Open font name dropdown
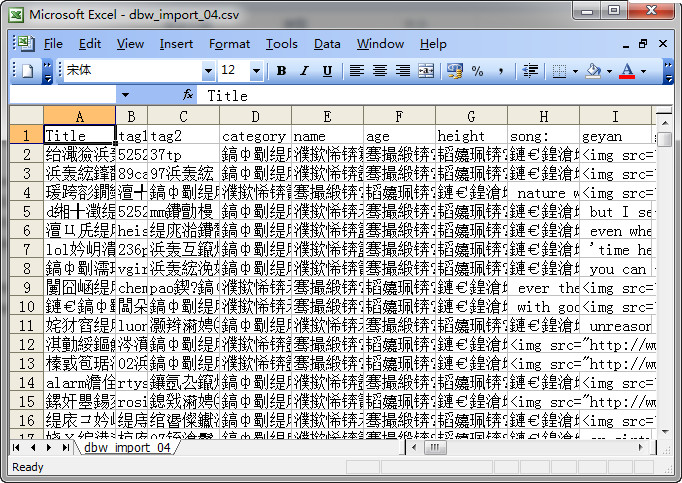 [x=208, y=70]
